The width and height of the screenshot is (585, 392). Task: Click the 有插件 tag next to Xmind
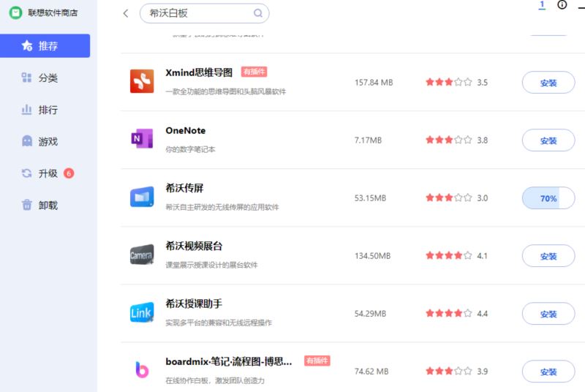click(254, 72)
